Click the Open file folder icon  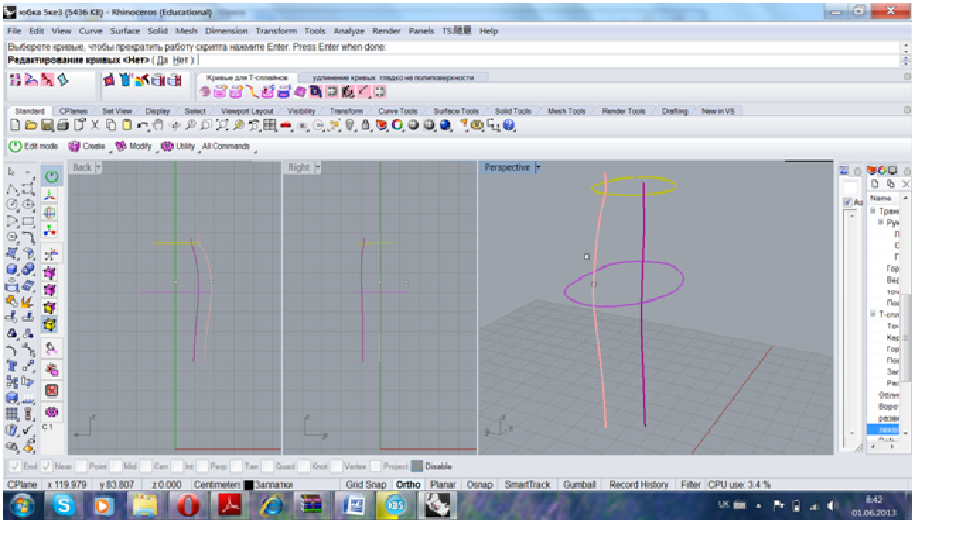30,125
